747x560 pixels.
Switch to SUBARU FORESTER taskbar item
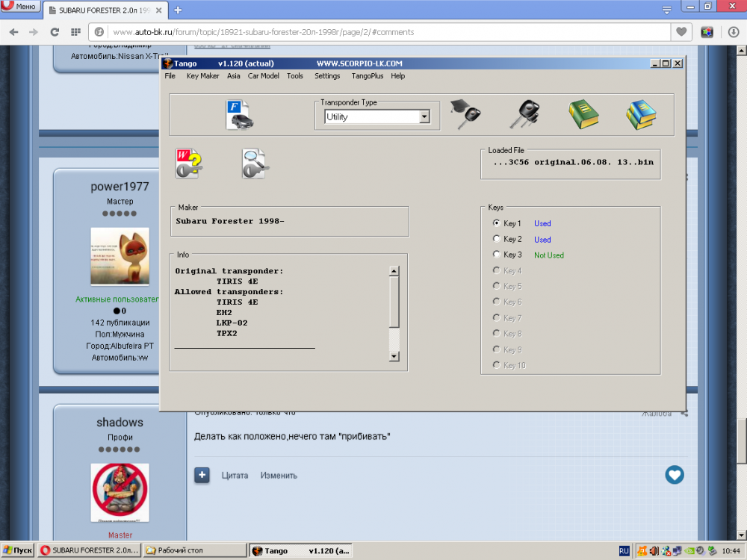click(x=90, y=550)
